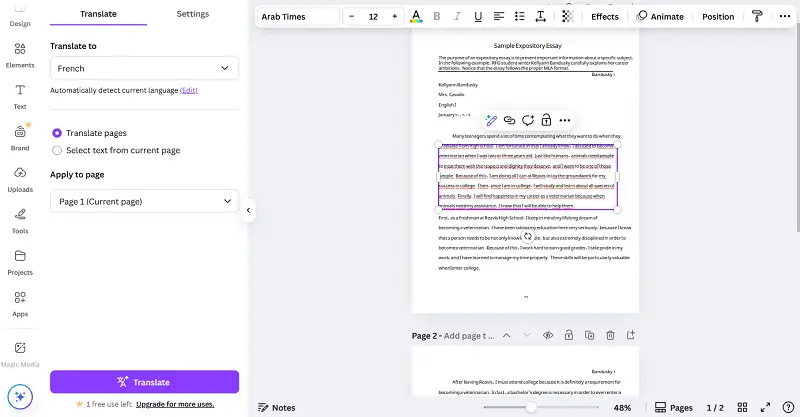Change text alignment
This screenshot has height=417, width=800.
[x=498, y=16]
